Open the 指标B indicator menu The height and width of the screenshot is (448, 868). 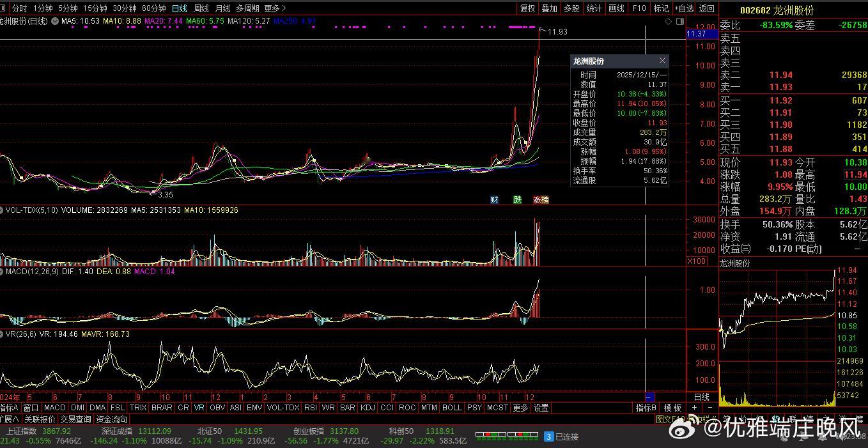click(x=646, y=408)
